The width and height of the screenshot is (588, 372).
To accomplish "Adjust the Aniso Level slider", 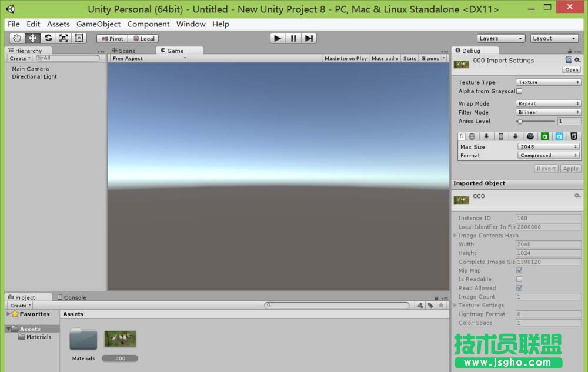I will pyautogui.click(x=520, y=121).
